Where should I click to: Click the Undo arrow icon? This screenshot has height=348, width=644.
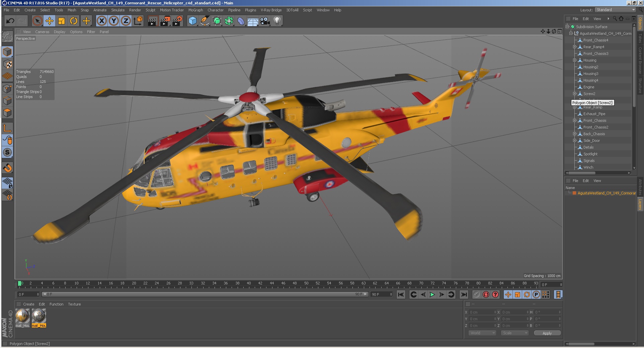point(10,21)
